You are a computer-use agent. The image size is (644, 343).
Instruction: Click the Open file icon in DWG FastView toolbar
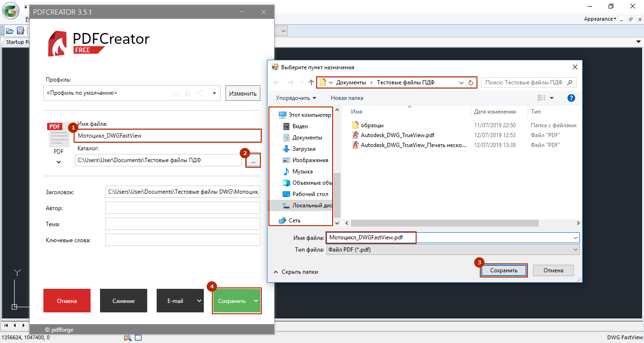pyautogui.click(x=9, y=31)
